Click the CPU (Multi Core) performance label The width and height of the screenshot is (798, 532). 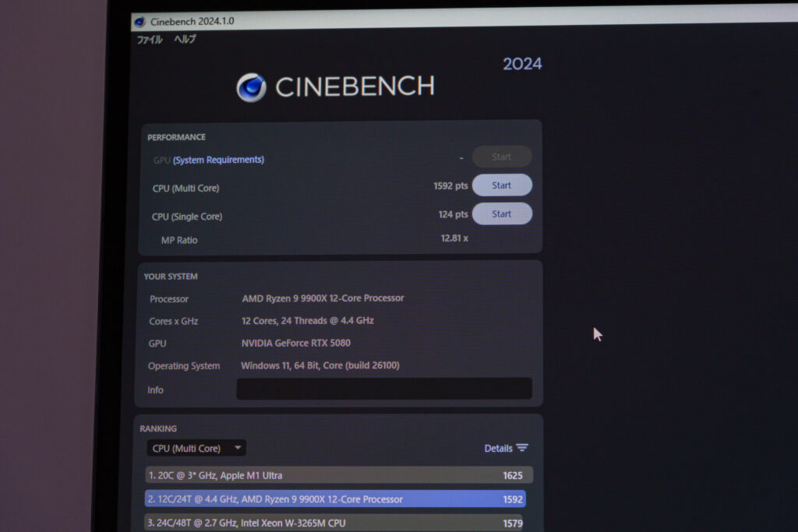click(185, 188)
